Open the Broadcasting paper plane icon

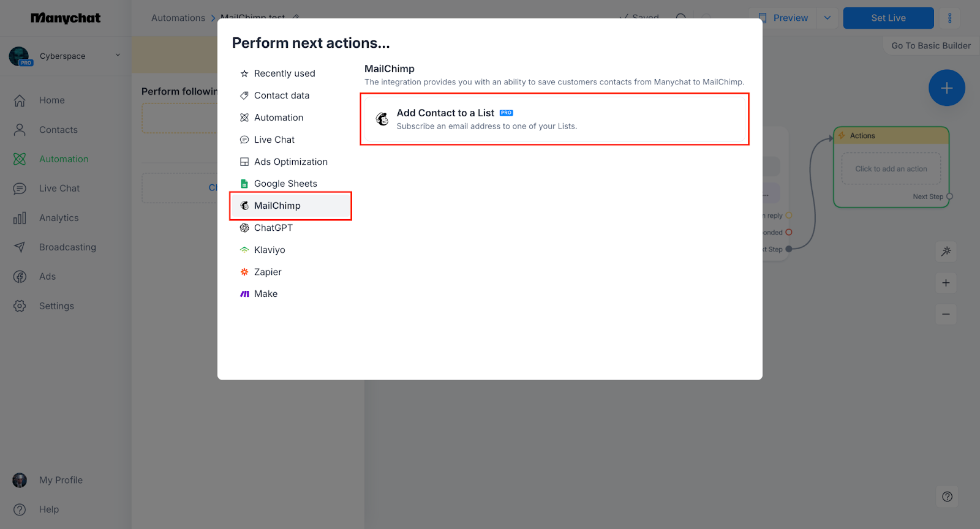pyautogui.click(x=20, y=247)
